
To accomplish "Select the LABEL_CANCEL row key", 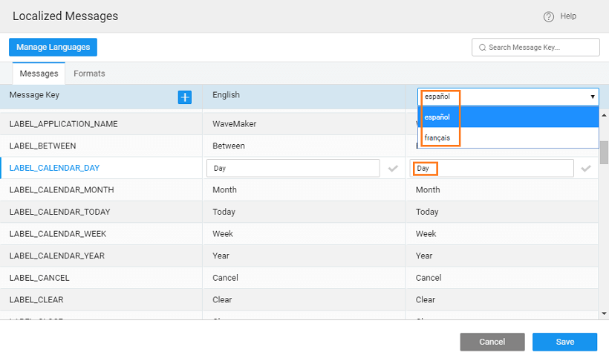I will point(39,278).
